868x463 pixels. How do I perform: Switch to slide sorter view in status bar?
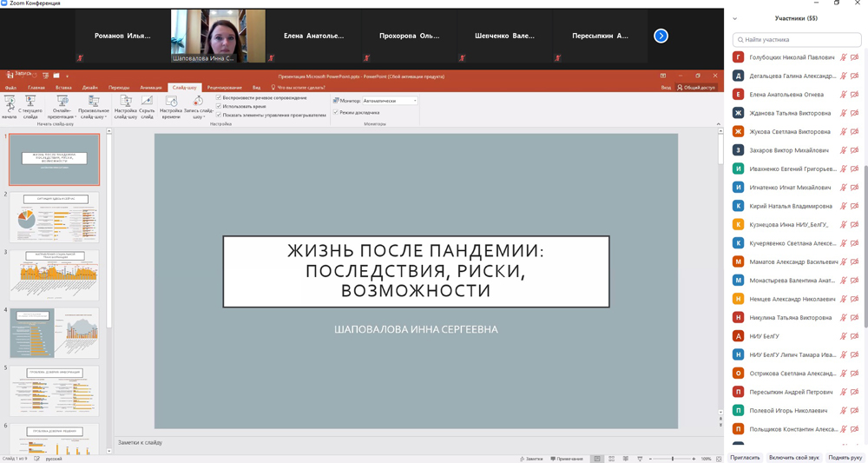611,459
